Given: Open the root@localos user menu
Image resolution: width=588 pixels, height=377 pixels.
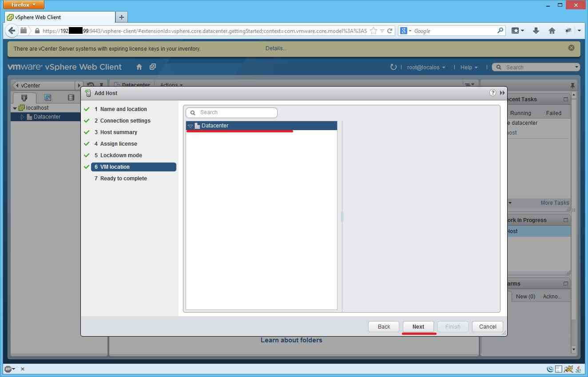Looking at the screenshot, I should 426,67.
